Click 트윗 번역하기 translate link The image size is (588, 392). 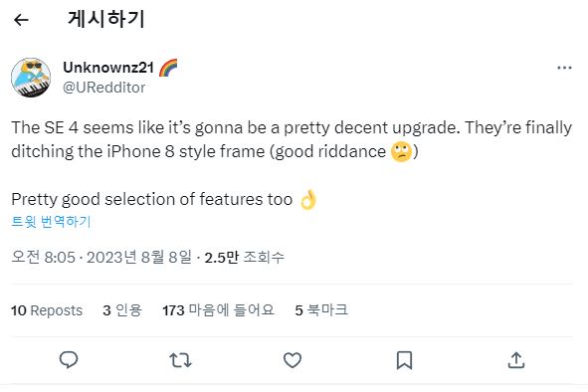51,221
